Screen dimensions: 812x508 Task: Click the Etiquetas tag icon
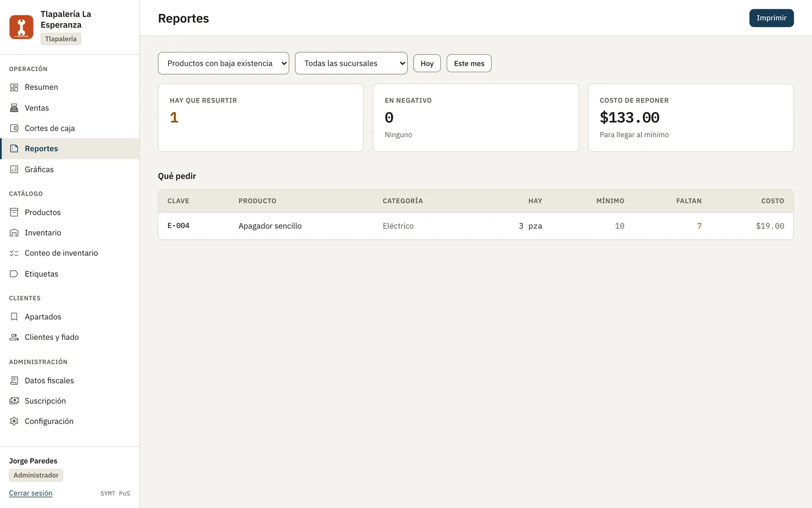pos(14,274)
